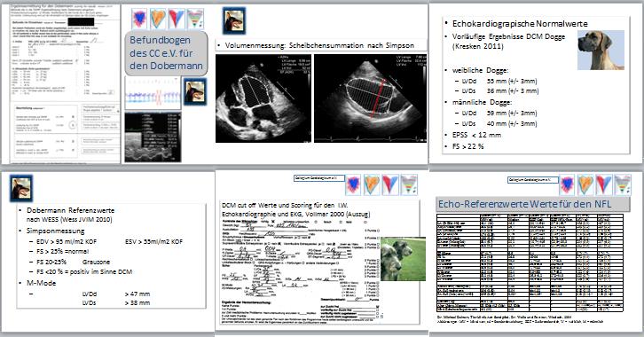Image resolution: width=644 pixels, height=337 pixels.
Task: Click 'nach WESS (Wess JVIM 2010)' line
Action: point(69,220)
